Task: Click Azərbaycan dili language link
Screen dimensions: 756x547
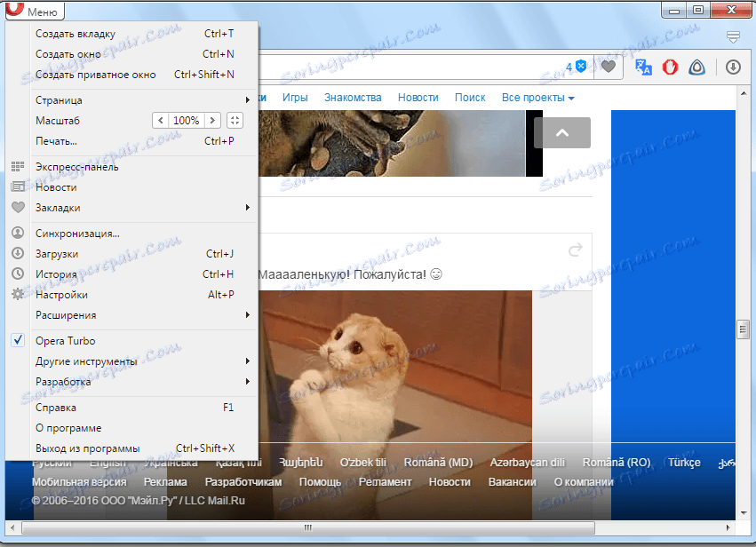Action: 528,462
